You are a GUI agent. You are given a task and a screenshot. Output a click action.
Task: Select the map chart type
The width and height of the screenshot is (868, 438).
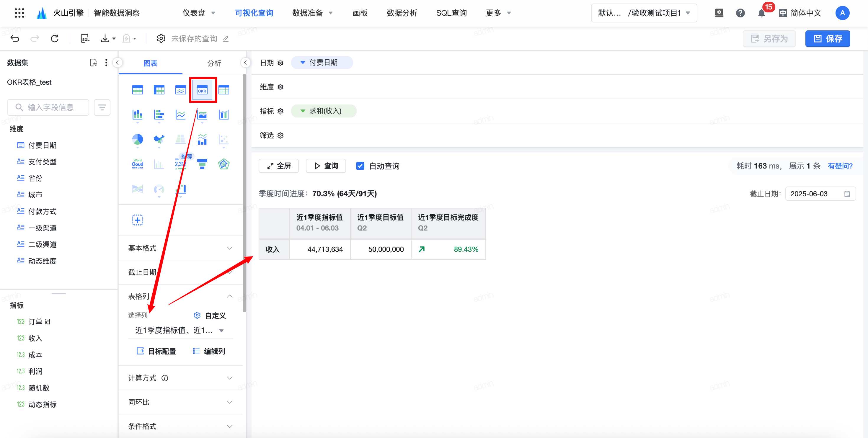coord(159,140)
